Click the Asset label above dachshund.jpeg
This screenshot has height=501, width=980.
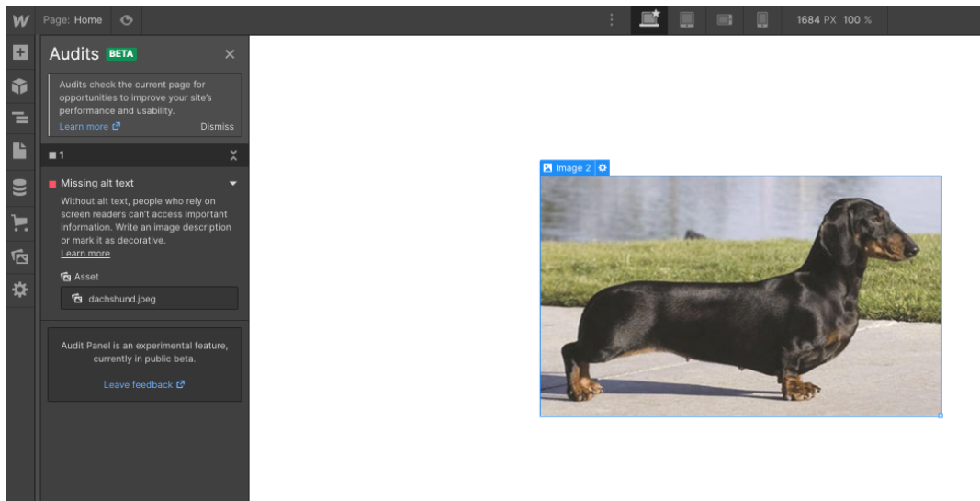pos(86,277)
